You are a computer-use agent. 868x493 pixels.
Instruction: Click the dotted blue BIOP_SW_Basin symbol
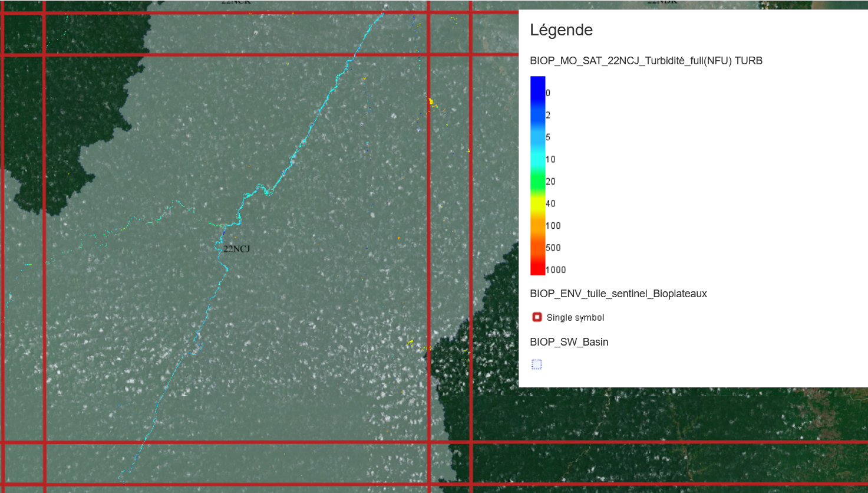(x=536, y=364)
